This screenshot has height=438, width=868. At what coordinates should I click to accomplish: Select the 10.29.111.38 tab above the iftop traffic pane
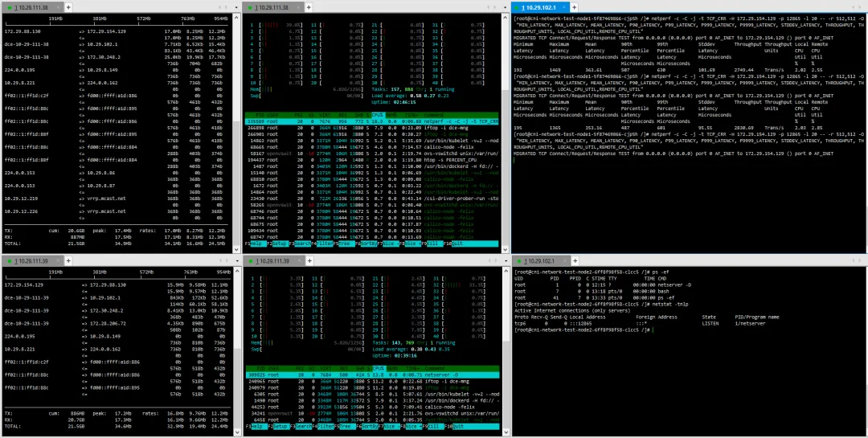click(x=33, y=7)
